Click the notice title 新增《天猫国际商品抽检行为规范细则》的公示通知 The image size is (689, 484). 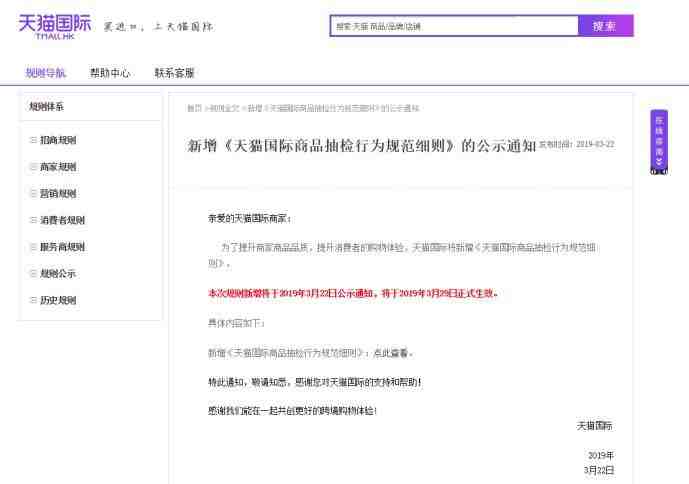tap(362, 145)
